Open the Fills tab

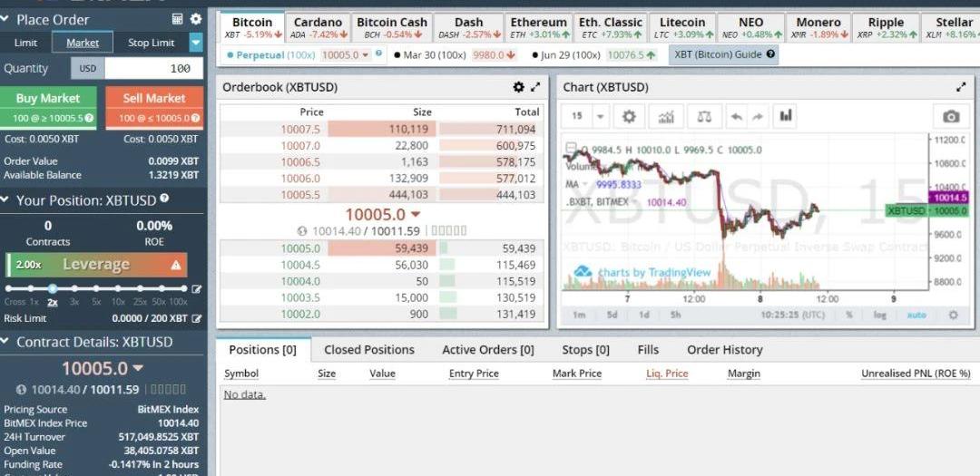pos(648,350)
